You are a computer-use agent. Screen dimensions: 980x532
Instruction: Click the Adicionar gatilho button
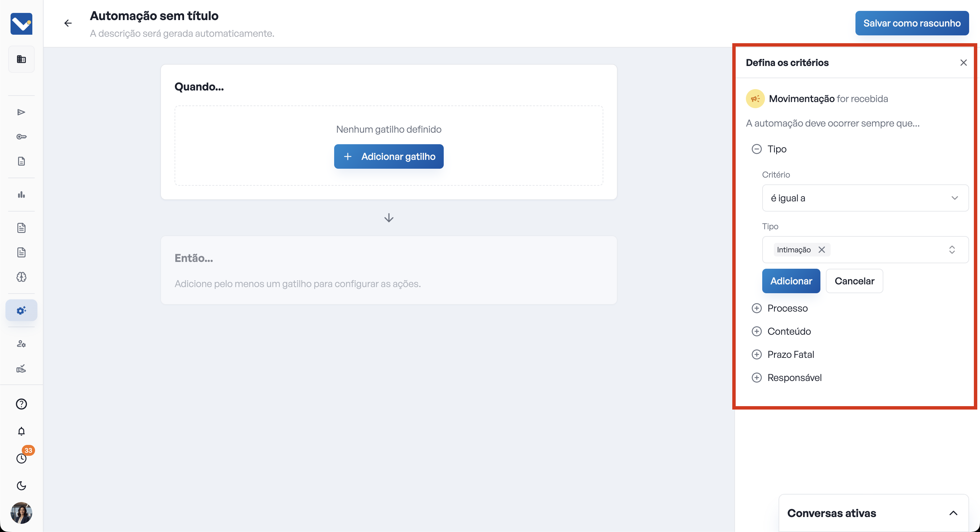388,156
